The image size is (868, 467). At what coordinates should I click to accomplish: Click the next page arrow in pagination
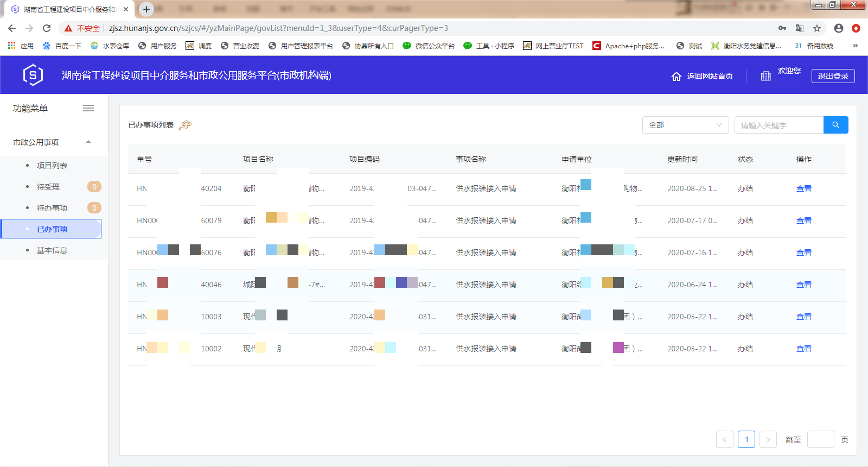pyautogui.click(x=768, y=440)
